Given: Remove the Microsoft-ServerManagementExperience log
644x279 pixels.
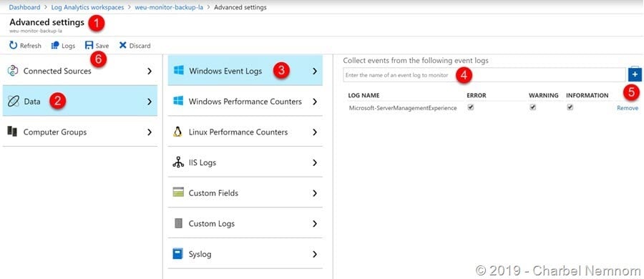Looking at the screenshot, I should (628, 108).
